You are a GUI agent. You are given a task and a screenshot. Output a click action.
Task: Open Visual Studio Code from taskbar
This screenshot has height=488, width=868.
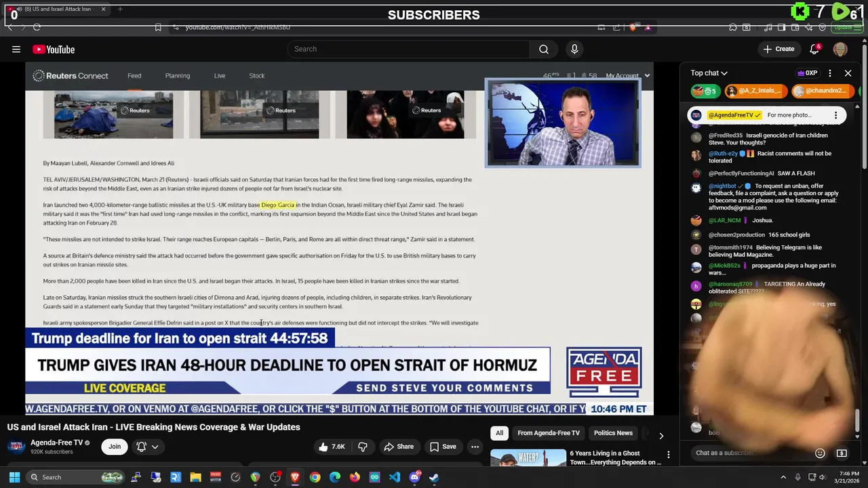click(395, 477)
